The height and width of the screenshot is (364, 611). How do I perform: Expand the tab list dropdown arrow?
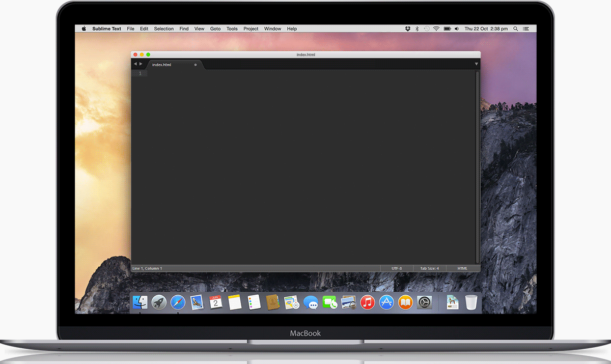tap(477, 64)
